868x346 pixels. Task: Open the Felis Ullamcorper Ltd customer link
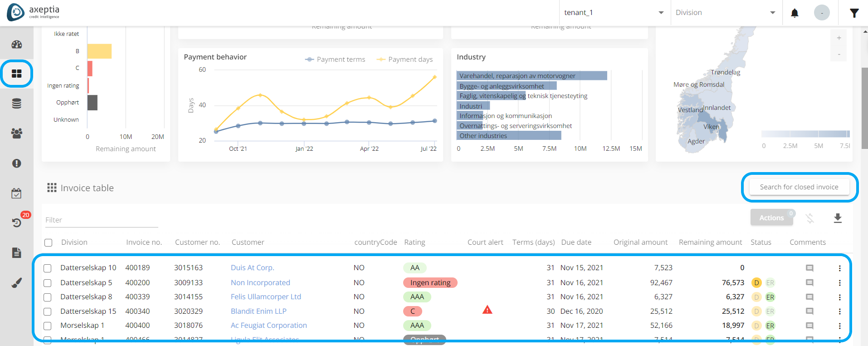tap(266, 297)
